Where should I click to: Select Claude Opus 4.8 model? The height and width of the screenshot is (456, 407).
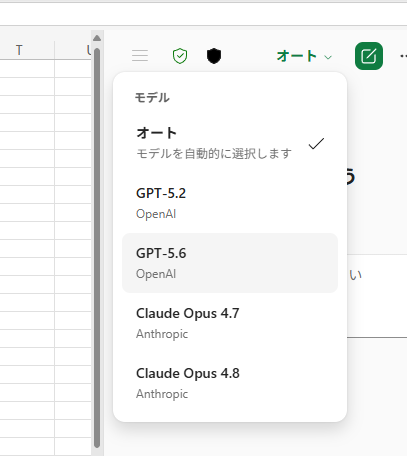pyautogui.click(x=230, y=383)
